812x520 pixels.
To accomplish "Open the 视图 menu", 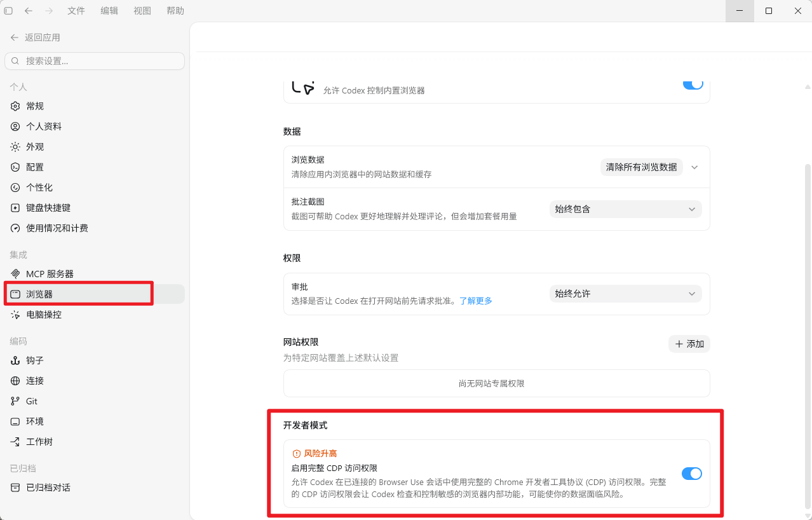I will coord(142,11).
